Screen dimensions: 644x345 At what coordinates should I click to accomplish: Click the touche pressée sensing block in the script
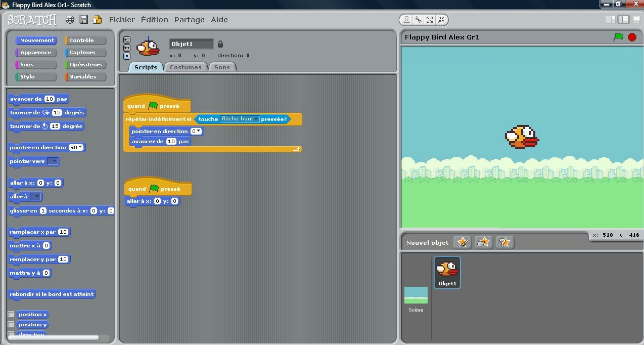click(243, 119)
